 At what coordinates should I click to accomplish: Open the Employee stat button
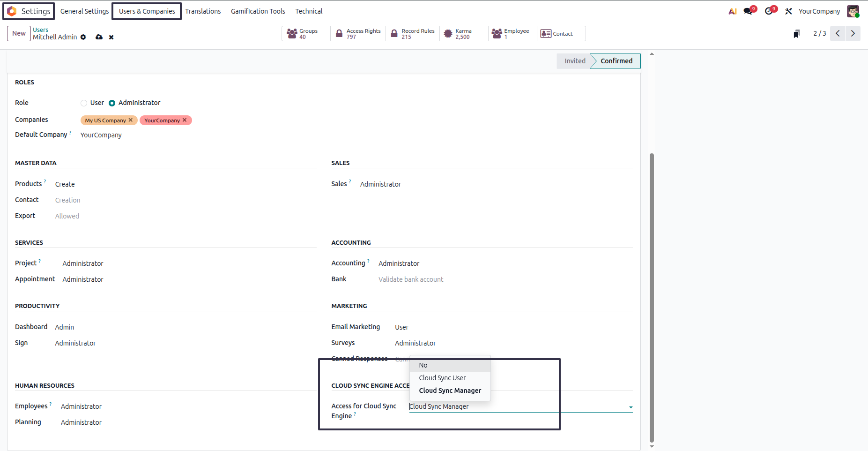(512, 34)
